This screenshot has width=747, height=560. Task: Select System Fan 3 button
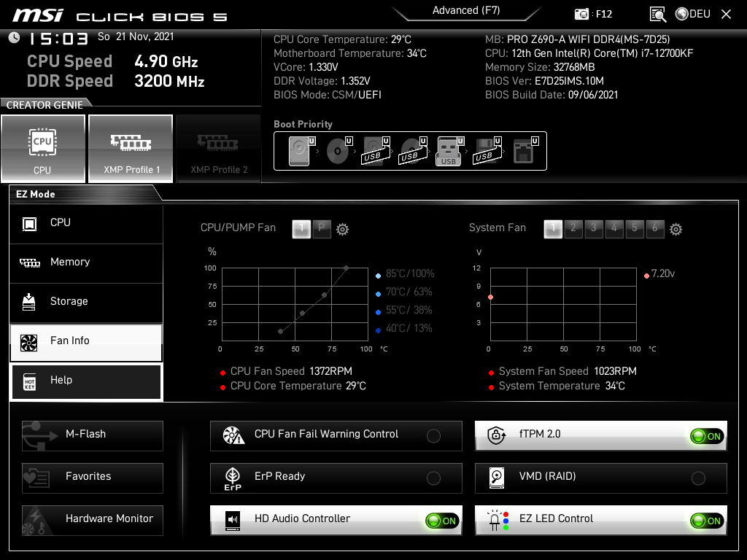pos(594,228)
